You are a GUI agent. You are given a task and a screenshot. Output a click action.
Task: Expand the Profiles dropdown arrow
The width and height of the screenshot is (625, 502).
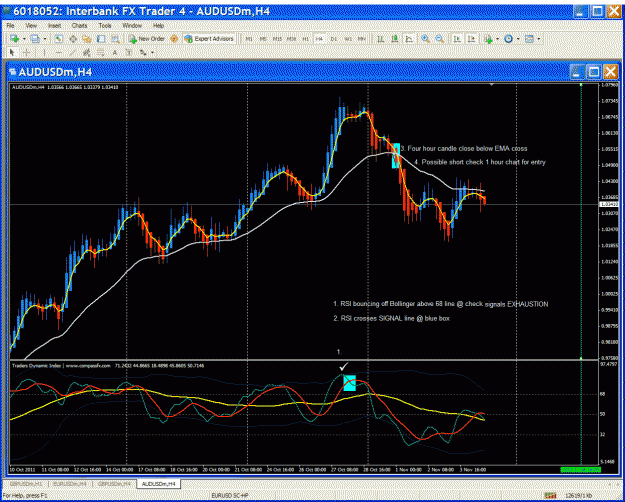[x=45, y=39]
